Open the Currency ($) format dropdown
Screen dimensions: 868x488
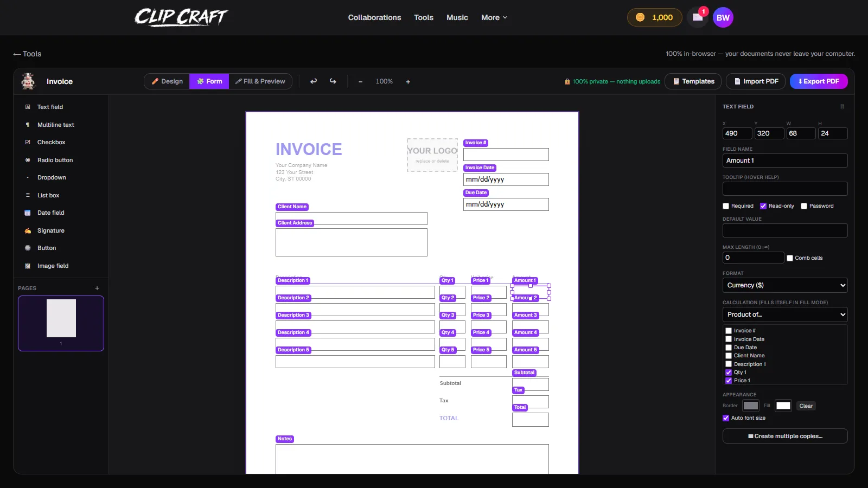tap(785, 285)
